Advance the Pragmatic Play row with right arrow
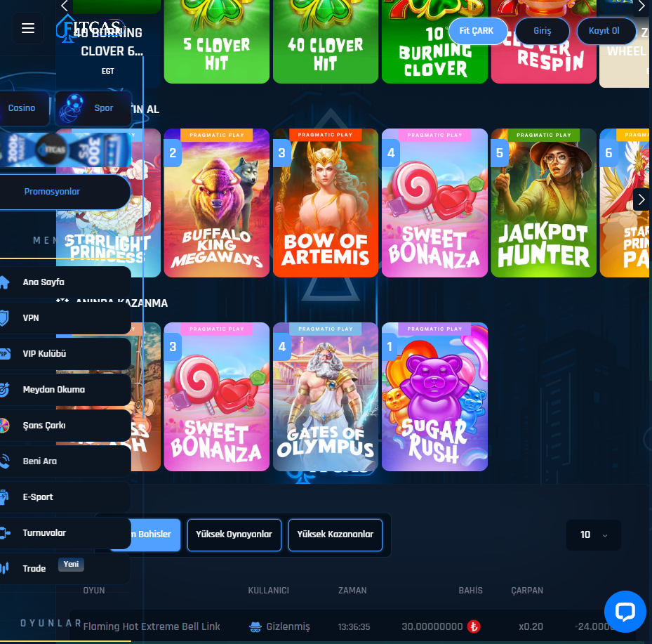The image size is (652, 644). tap(641, 199)
